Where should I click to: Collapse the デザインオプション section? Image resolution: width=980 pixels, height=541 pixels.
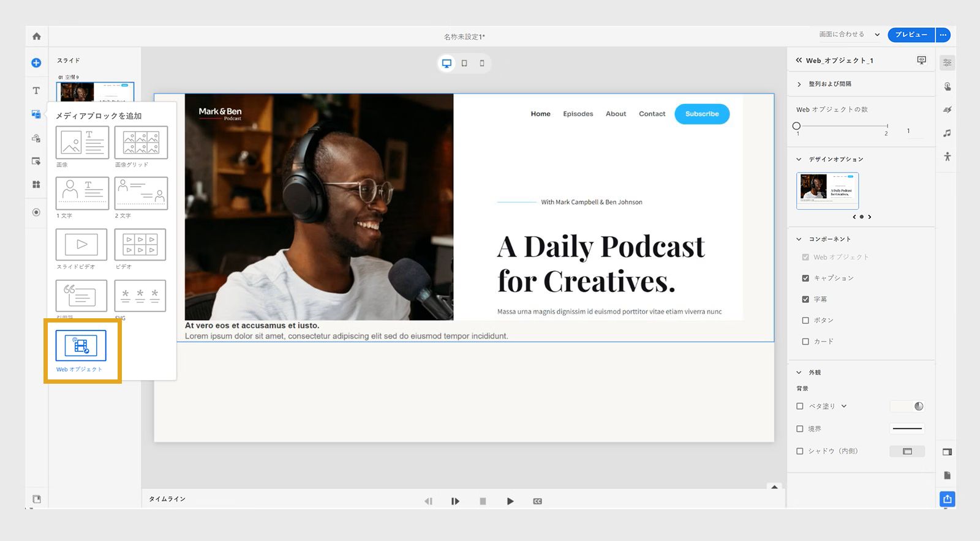pos(799,159)
